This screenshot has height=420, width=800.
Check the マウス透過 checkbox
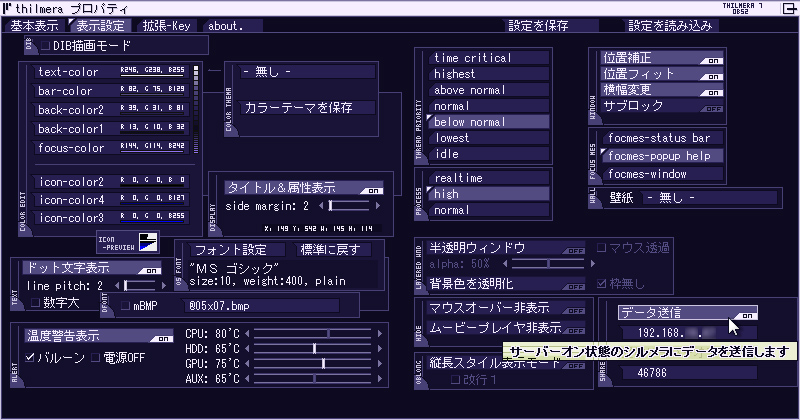pyautogui.click(x=601, y=248)
